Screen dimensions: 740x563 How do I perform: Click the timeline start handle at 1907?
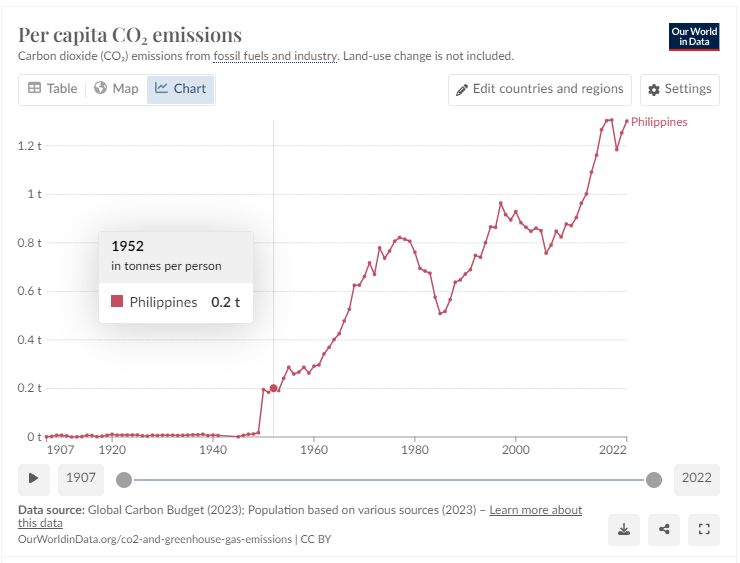point(124,479)
